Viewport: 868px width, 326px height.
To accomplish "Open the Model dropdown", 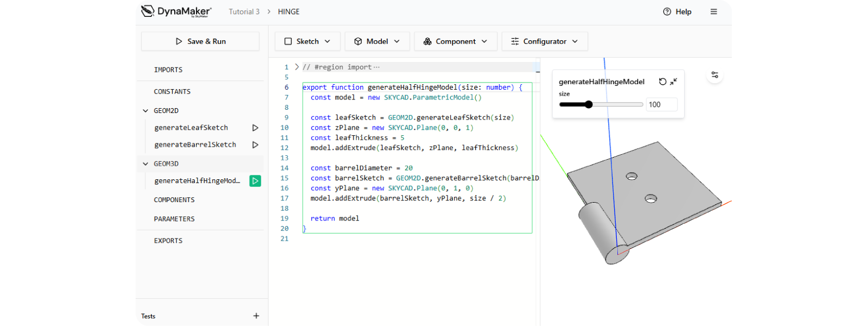I will 377,41.
